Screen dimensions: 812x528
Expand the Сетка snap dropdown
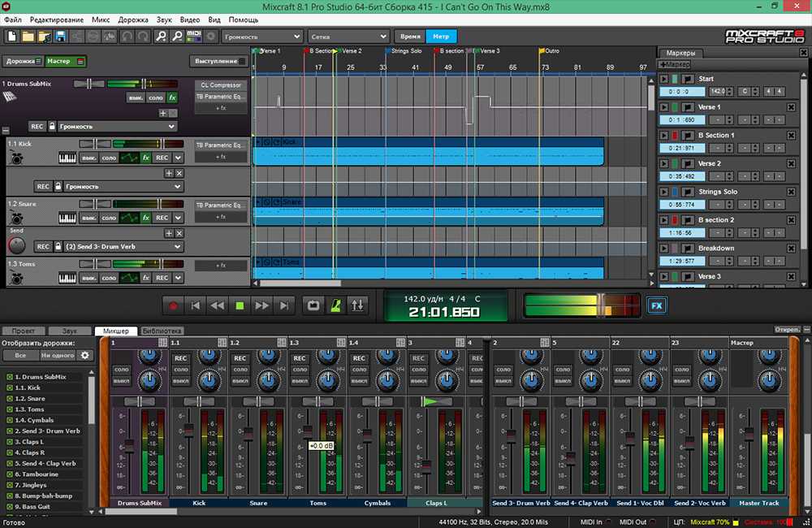click(x=348, y=37)
